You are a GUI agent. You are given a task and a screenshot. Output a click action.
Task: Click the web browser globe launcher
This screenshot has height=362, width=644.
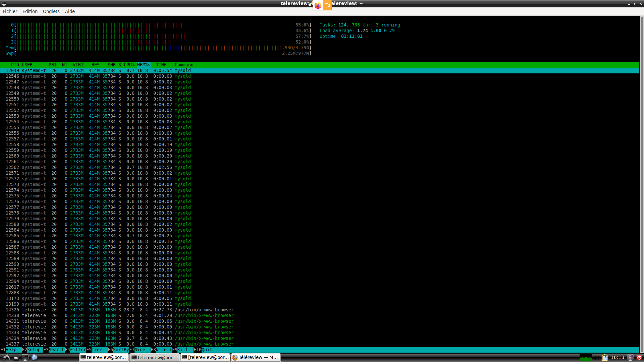point(34,358)
